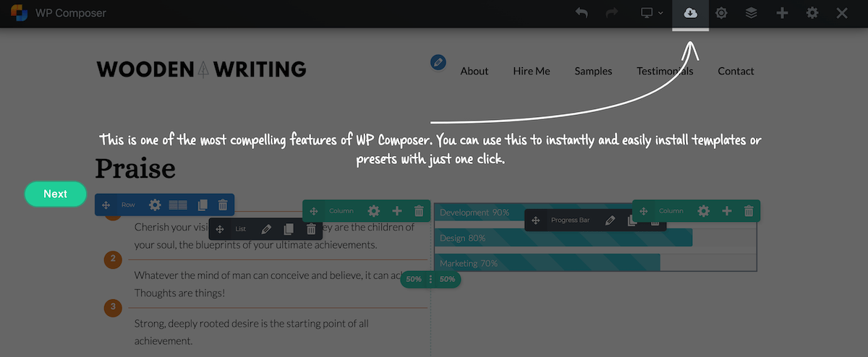
Task: Add element to right Column with plus
Action: [x=726, y=211]
